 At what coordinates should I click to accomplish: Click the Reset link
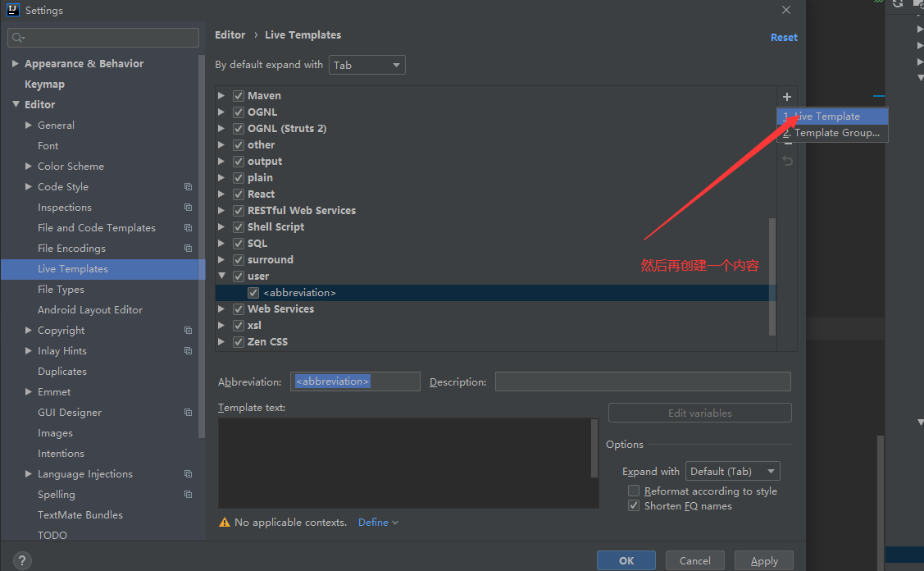784,37
